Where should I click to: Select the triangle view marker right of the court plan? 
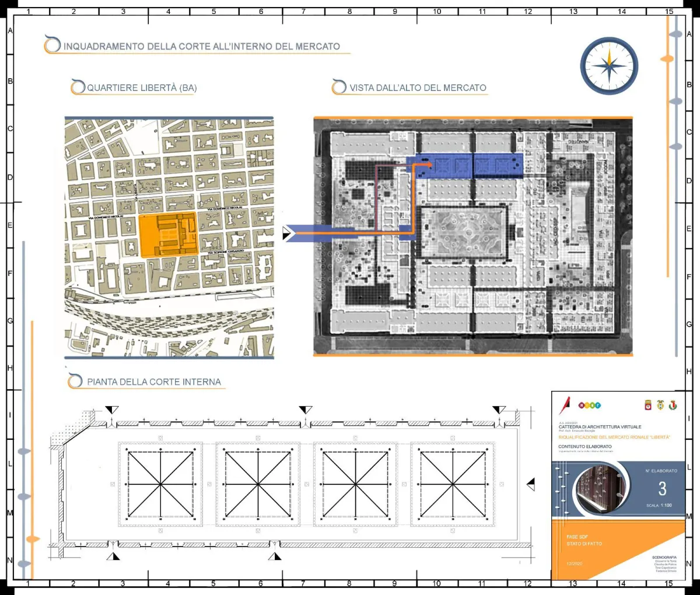531,484
